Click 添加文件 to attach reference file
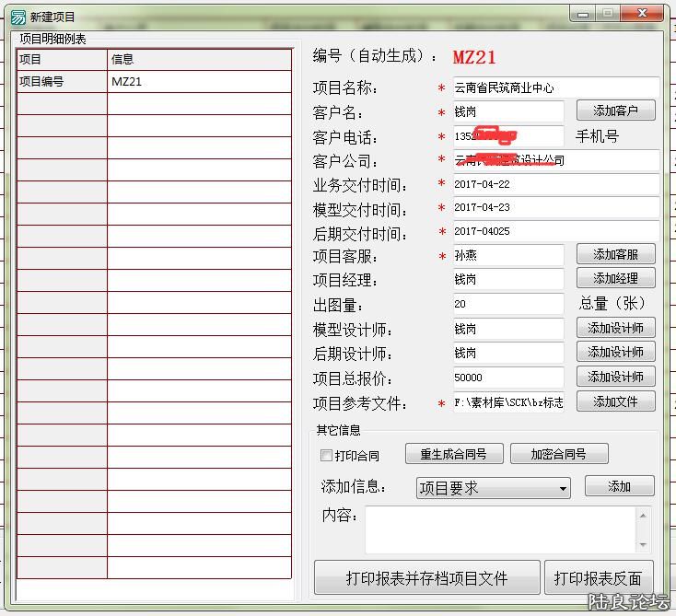The height and width of the screenshot is (616, 676). coord(615,401)
